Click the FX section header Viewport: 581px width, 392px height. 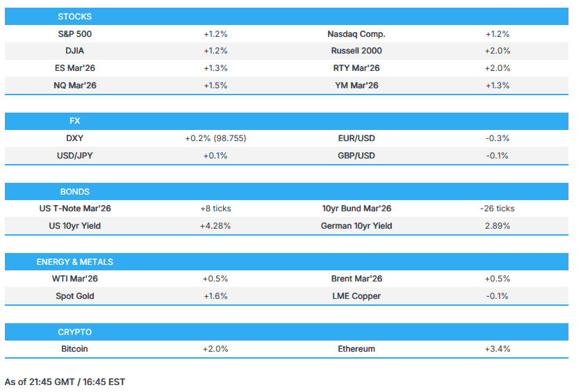(x=74, y=121)
